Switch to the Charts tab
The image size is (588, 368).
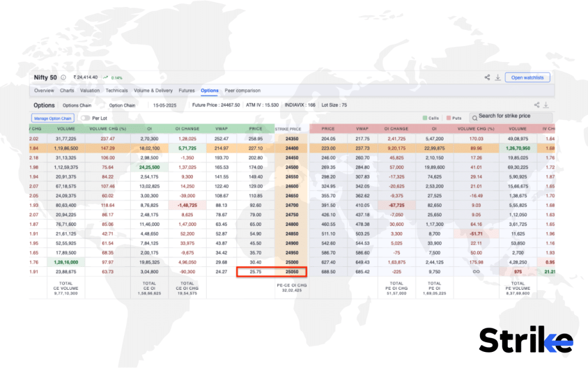(67, 90)
